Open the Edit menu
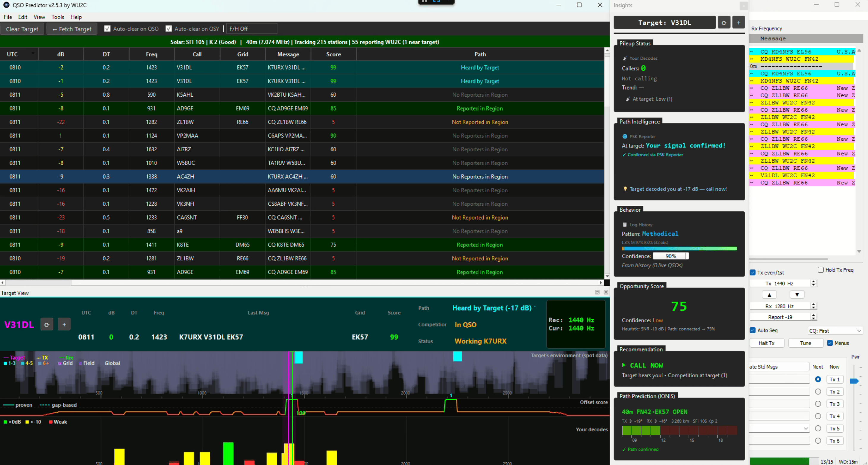868x465 pixels. click(x=23, y=17)
